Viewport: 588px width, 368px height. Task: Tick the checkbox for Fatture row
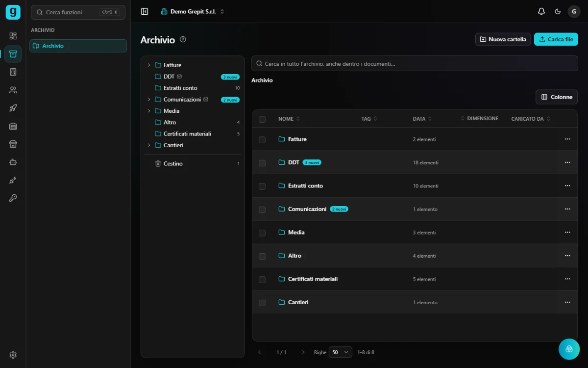262,140
